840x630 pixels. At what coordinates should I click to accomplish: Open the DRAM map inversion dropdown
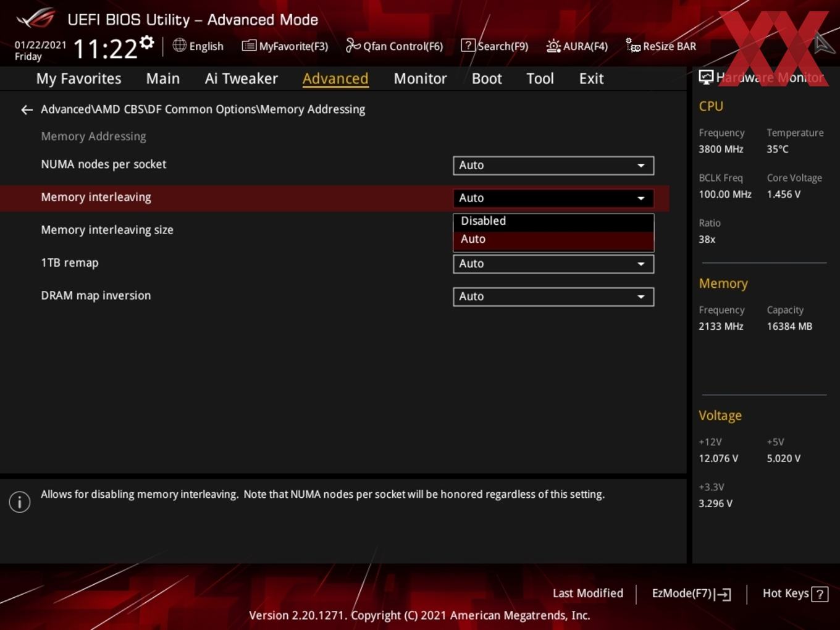(553, 296)
